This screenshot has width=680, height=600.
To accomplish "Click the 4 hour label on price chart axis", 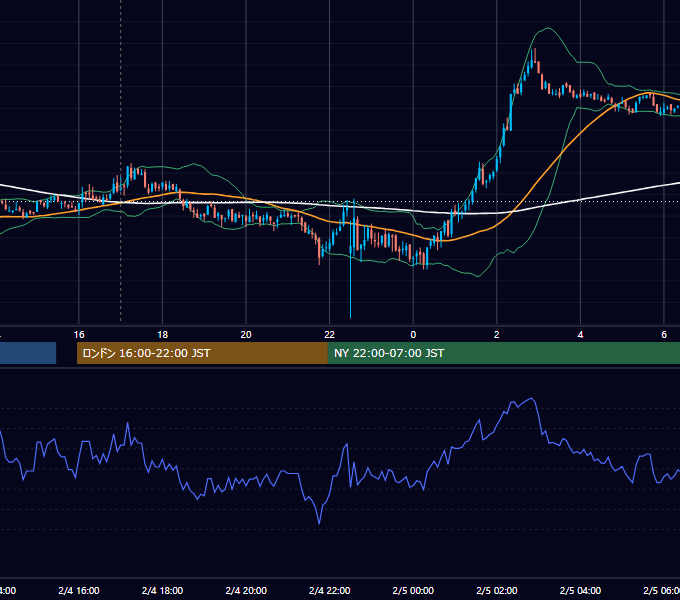I will point(580,335).
